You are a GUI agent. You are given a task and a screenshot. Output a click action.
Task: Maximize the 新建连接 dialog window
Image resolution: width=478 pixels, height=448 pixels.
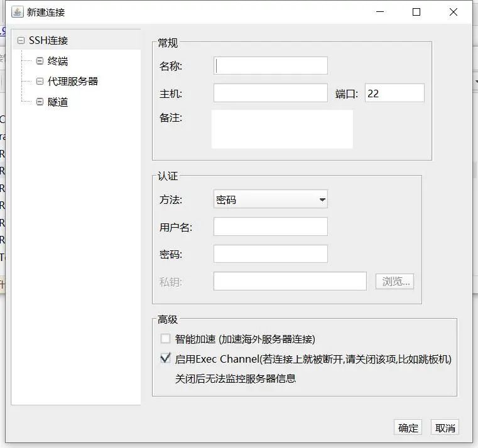[x=416, y=12]
